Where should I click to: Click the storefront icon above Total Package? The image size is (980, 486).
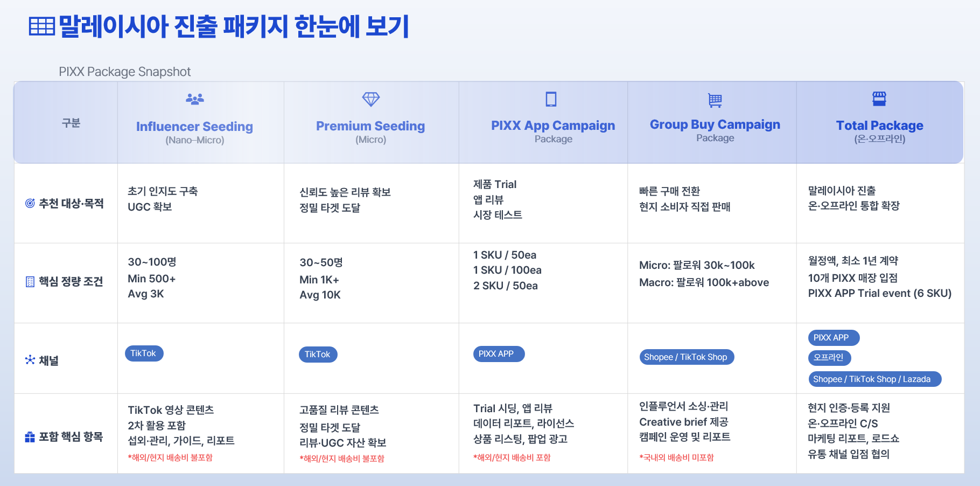[879, 99]
